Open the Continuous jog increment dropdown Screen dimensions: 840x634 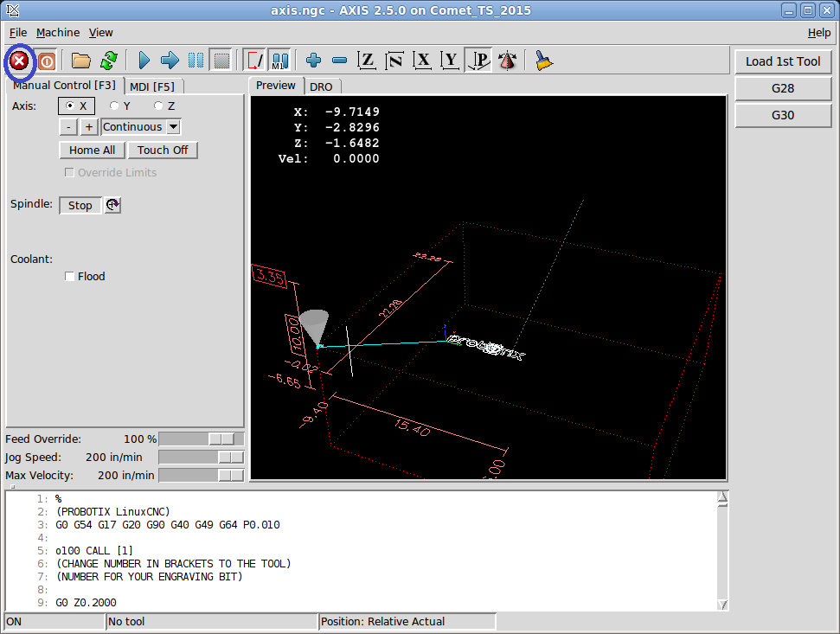(x=173, y=127)
